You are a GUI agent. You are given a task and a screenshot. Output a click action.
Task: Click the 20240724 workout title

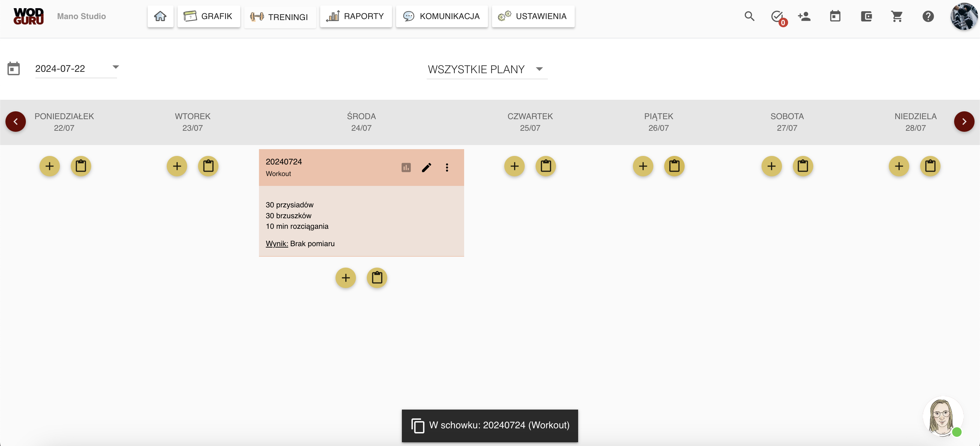pyautogui.click(x=284, y=162)
